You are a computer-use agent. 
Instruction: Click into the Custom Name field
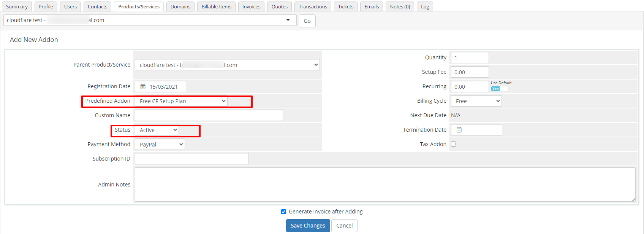click(209, 116)
